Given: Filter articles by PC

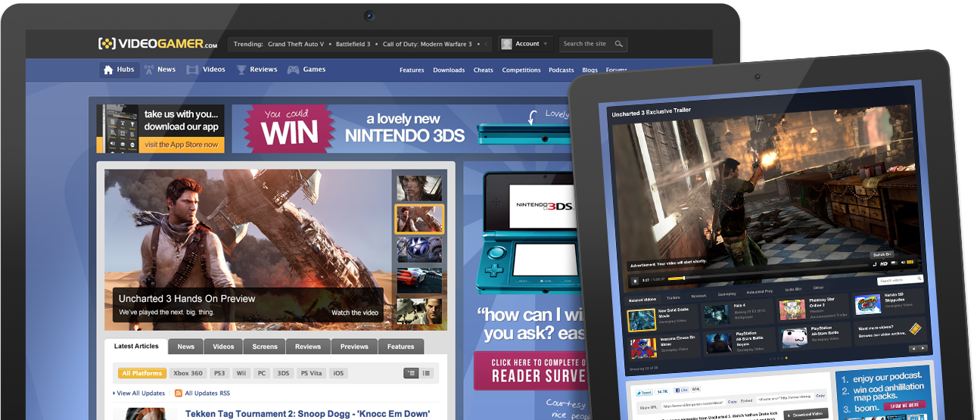Looking at the screenshot, I should 261,373.
